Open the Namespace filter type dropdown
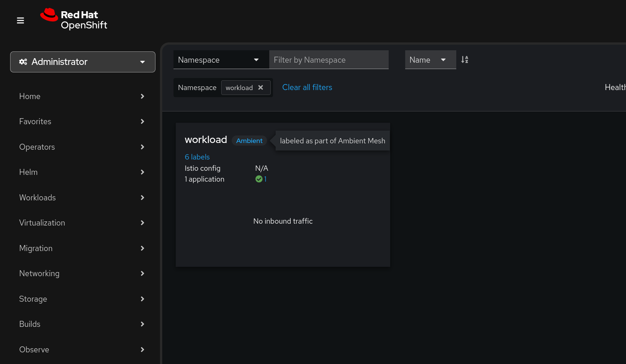 click(x=221, y=60)
